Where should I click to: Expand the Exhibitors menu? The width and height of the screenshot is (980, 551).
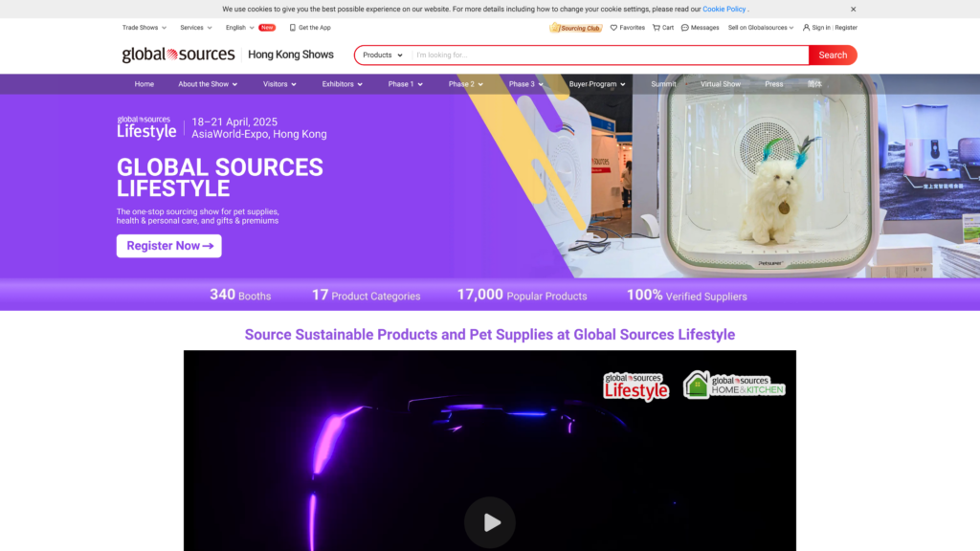tap(342, 84)
